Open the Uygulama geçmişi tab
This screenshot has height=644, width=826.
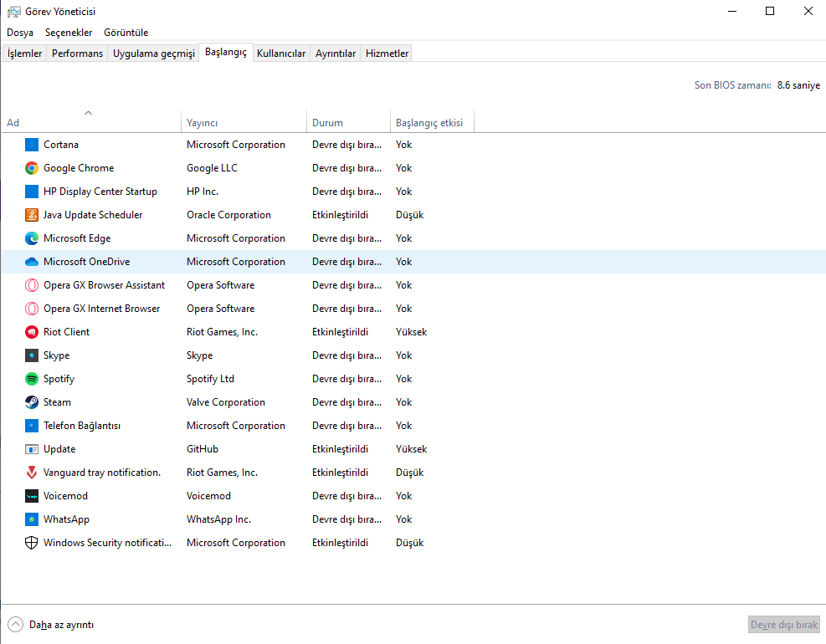(x=154, y=54)
